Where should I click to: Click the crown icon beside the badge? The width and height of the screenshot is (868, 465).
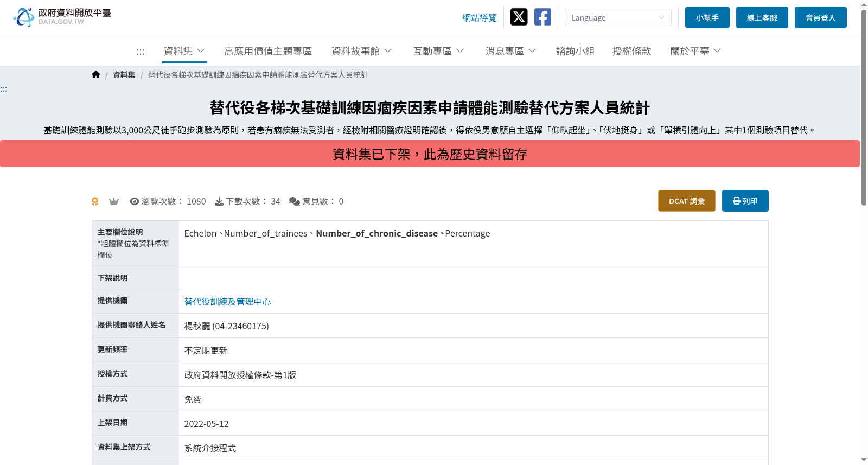113,201
